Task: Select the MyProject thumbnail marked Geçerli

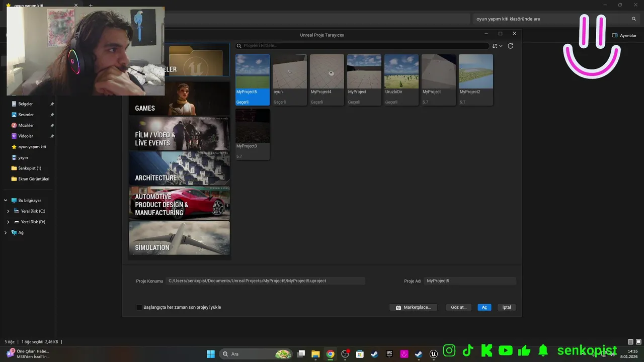Action: point(364,79)
